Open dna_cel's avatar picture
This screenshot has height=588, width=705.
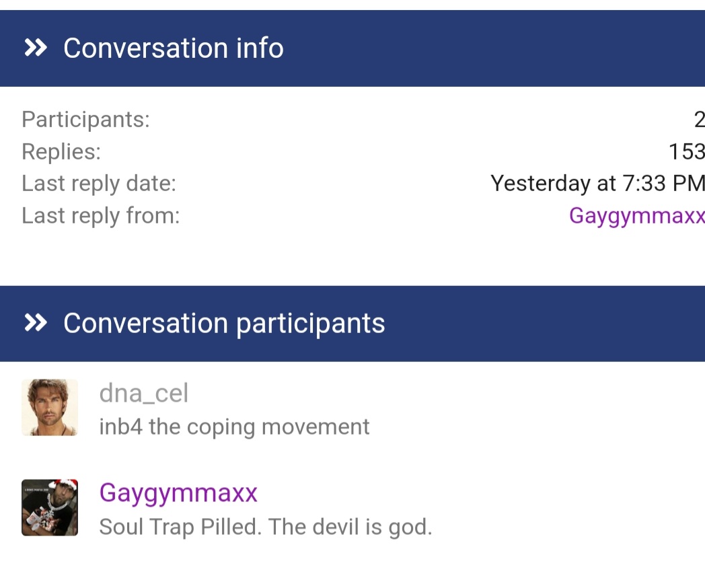click(50, 408)
